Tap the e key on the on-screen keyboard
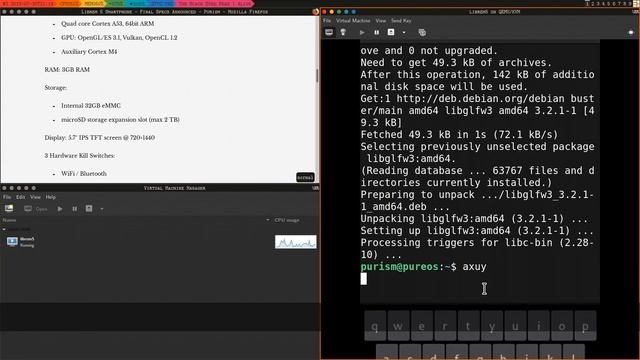The image size is (640, 360). pos(422,326)
